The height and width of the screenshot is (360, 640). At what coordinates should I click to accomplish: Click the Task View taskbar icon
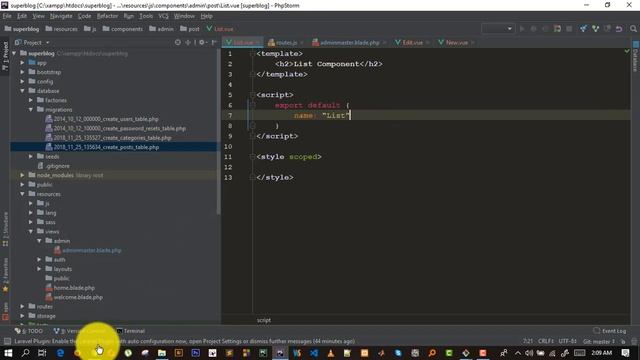[42, 353]
